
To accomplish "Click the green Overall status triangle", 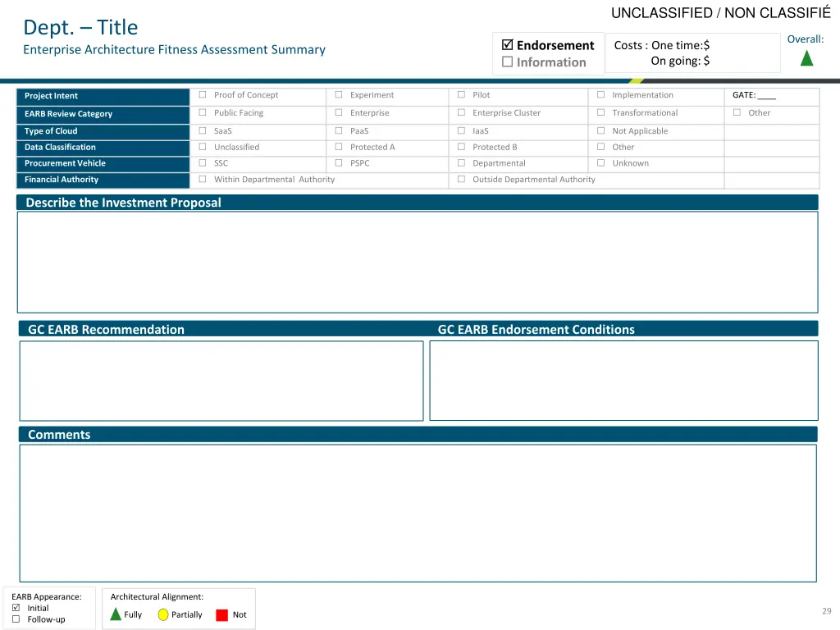I will [806, 57].
